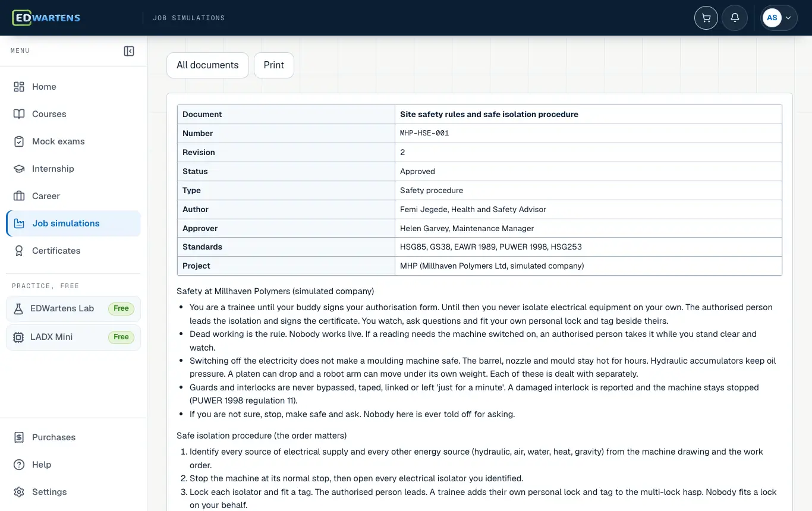Click the Job simulations icon
Screen dimensions: 812x511
[x=19, y=223]
